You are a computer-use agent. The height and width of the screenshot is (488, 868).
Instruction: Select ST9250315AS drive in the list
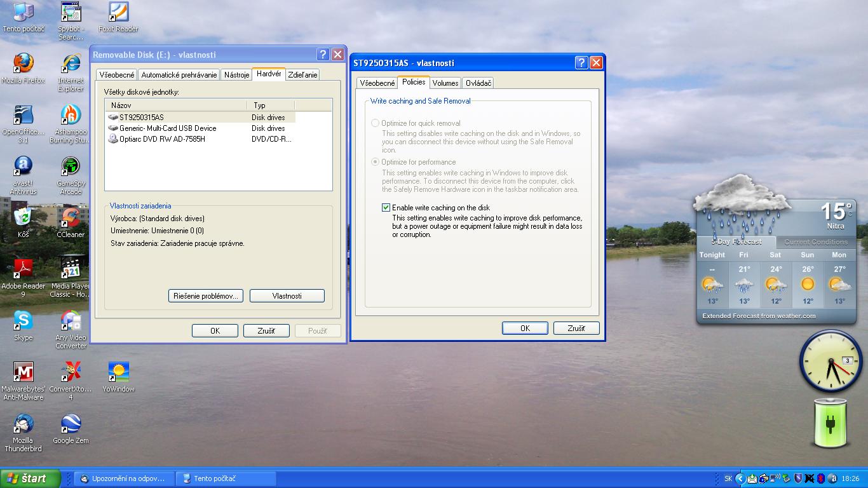click(141, 118)
